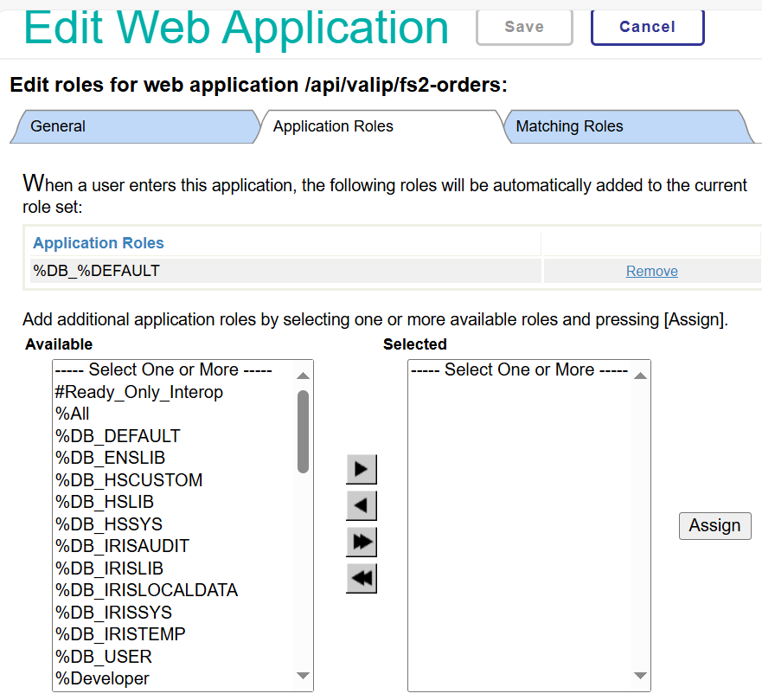The height and width of the screenshot is (700, 762).
Task: Click the Available list scrollbar thumb
Action: (304, 431)
